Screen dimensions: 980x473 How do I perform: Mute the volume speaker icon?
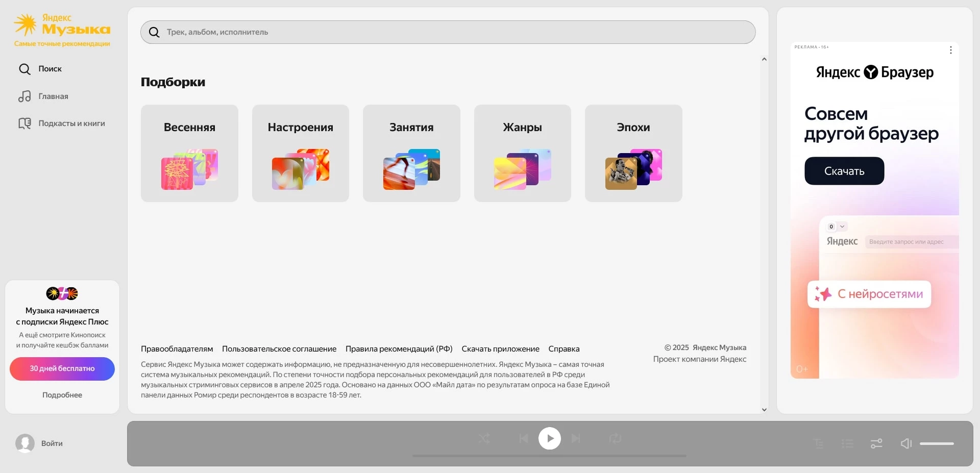906,443
